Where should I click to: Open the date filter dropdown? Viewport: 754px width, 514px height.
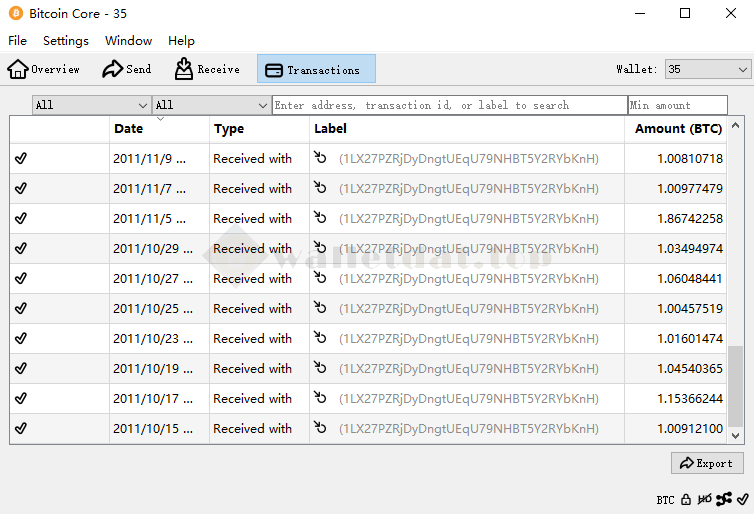91,105
